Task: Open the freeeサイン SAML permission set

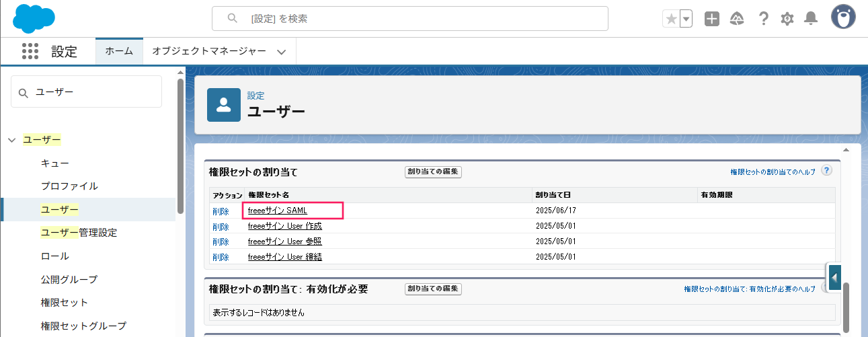Action: click(x=277, y=211)
